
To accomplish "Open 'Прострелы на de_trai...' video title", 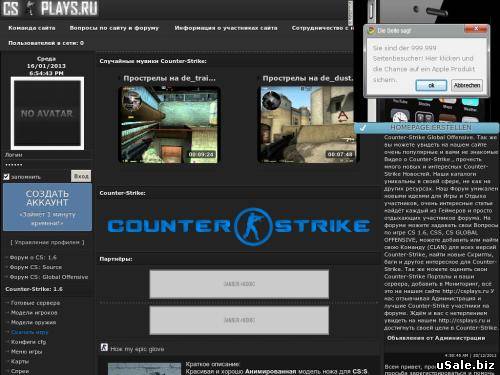I will tap(169, 78).
